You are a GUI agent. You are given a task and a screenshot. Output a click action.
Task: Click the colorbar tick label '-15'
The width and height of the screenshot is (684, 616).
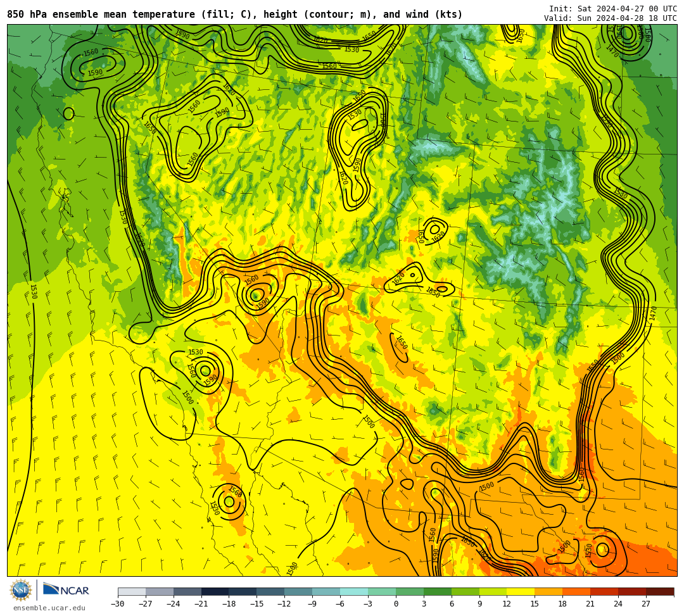(x=257, y=604)
